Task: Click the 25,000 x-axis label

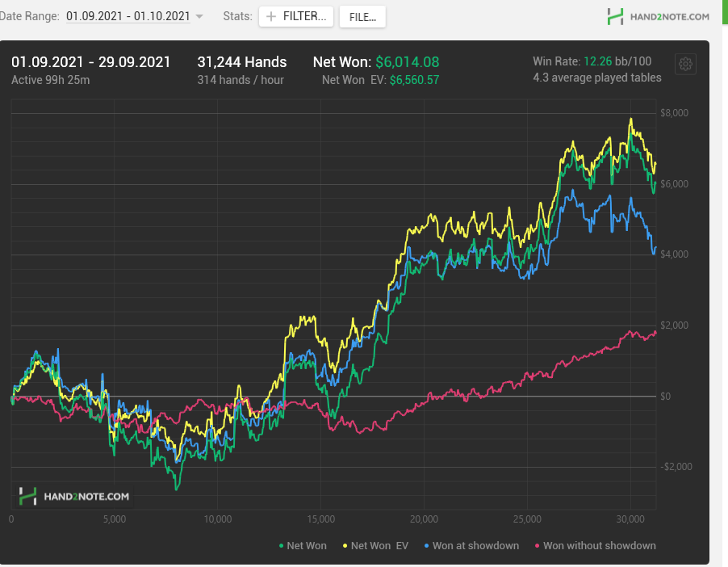Action: (527, 519)
